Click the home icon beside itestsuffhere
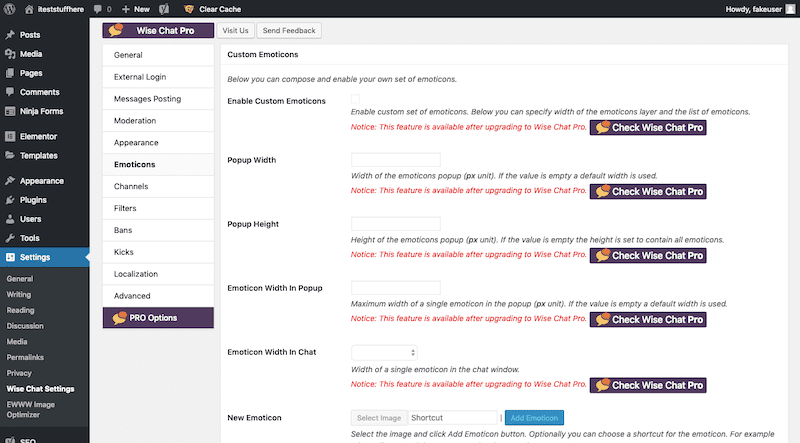This screenshot has width=800, height=443. point(29,9)
